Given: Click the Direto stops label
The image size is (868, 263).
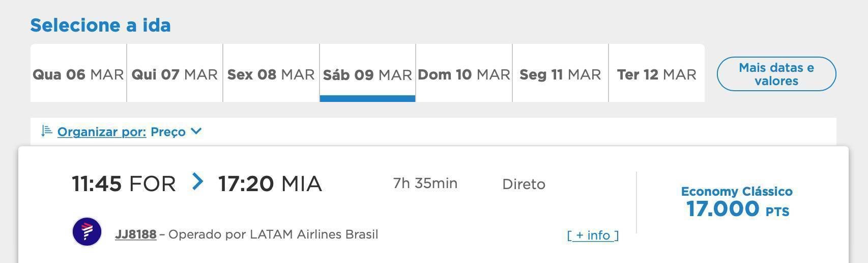Looking at the screenshot, I should click(x=524, y=184).
